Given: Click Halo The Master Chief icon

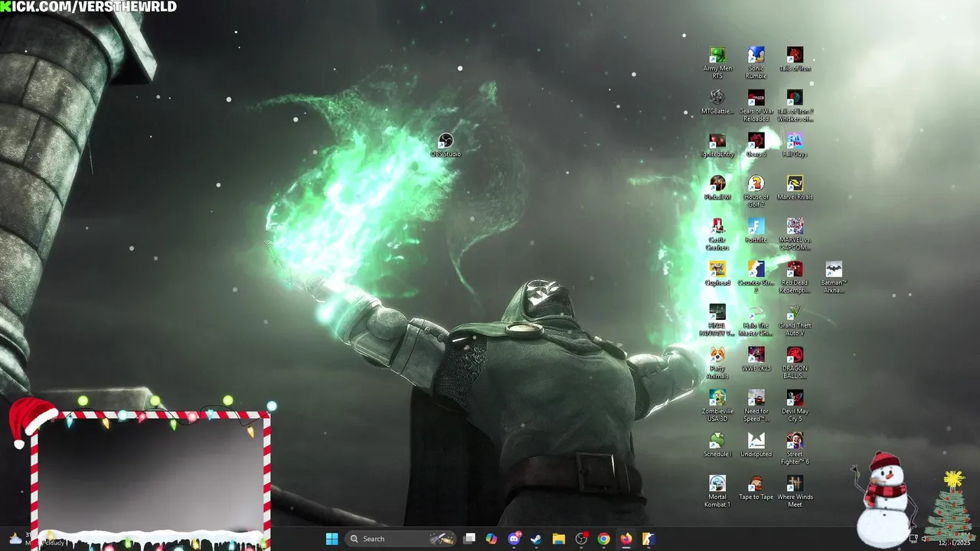Looking at the screenshot, I should (756, 320).
